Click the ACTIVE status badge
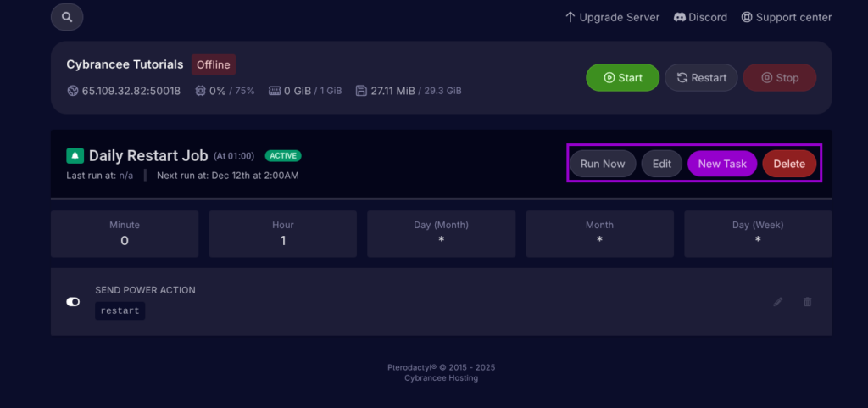 click(283, 155)
